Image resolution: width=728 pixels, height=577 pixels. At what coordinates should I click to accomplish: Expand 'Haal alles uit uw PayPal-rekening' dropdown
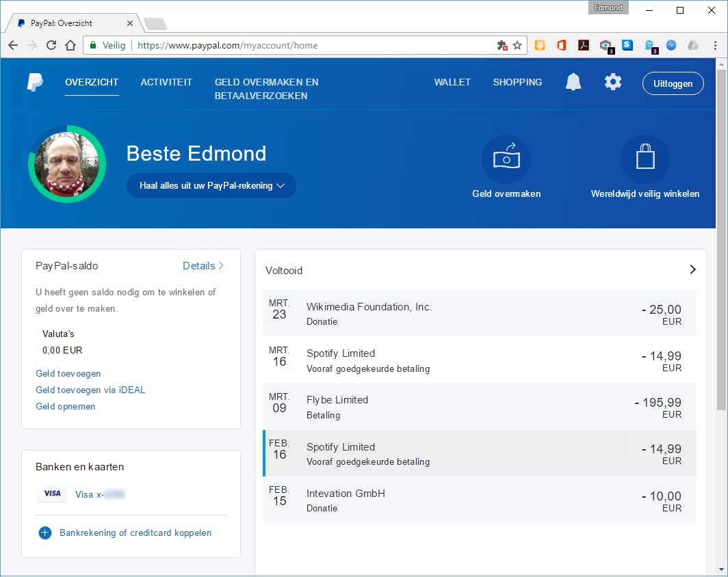(211, 186)
